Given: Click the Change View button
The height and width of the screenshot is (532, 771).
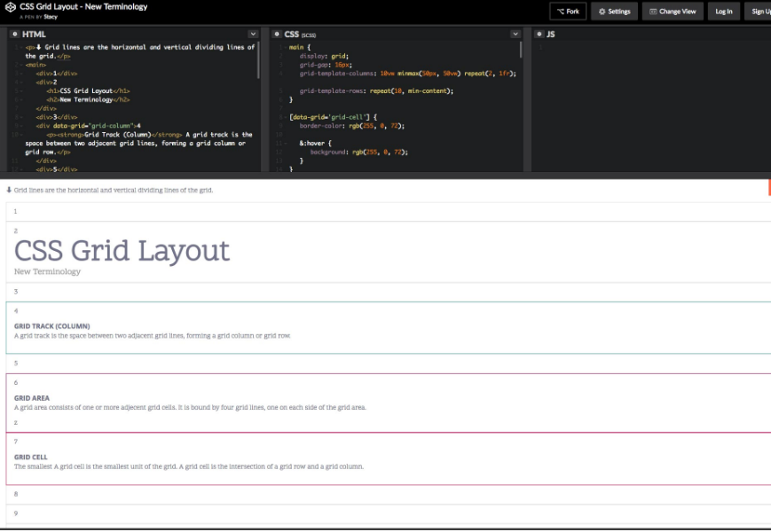Looking at the screenshot, I should tap(673, 12).
